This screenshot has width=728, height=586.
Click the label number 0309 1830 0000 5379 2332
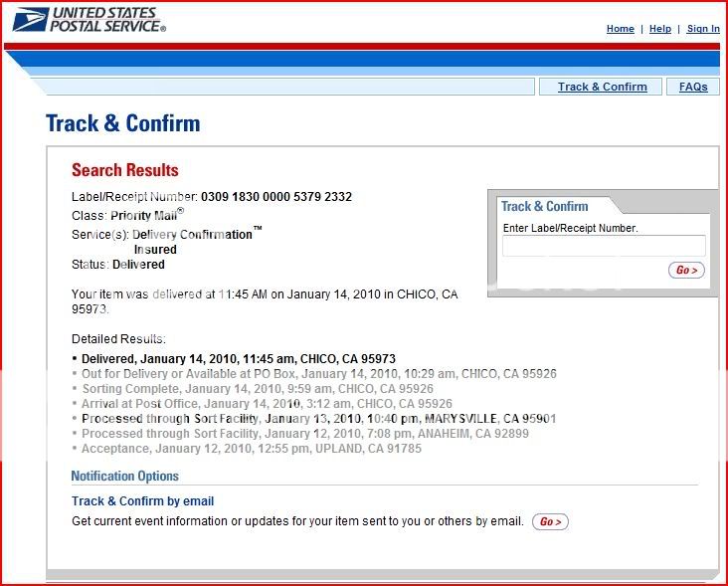(276, 197)
